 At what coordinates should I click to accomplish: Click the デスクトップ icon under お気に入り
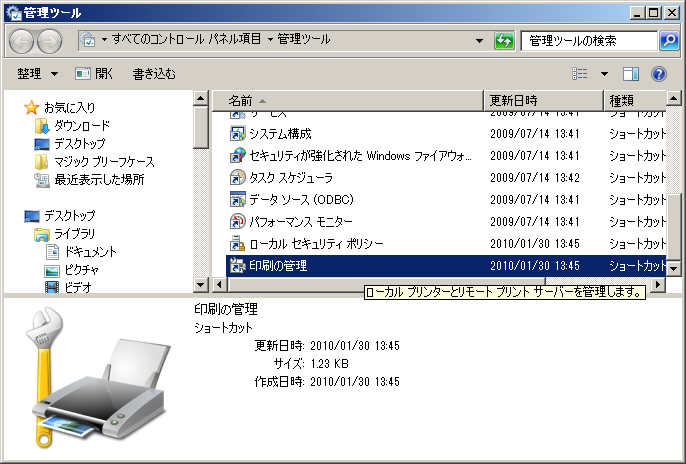[42, 144]
